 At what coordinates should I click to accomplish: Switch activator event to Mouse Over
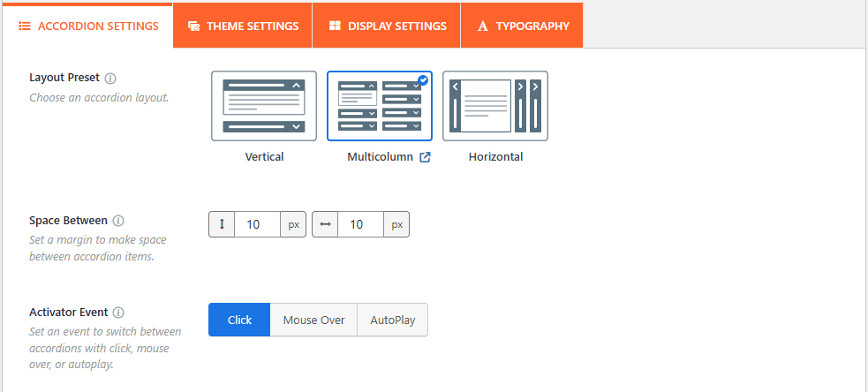click(x=313, y=320)
